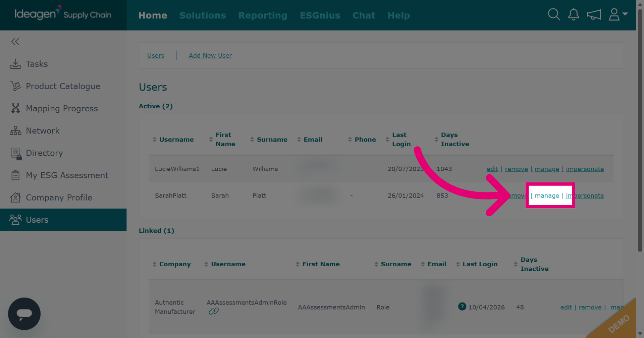
Task: Click the Users breadcrumb link
Action: click(156, 56)
